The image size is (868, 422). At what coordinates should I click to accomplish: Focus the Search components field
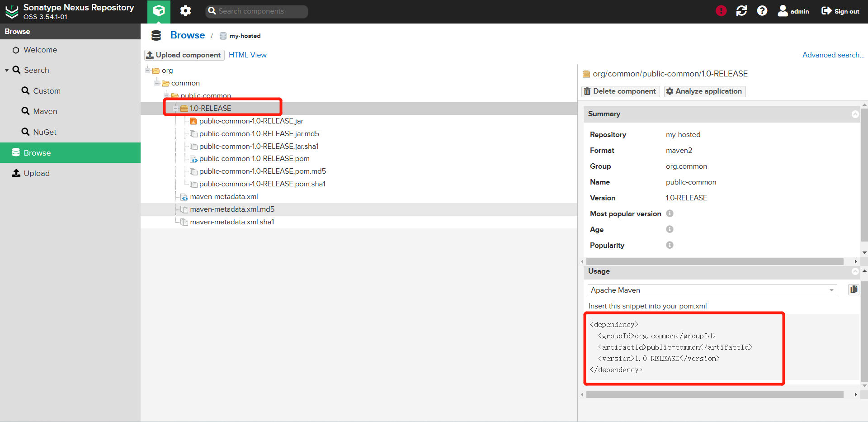point(257,11)
